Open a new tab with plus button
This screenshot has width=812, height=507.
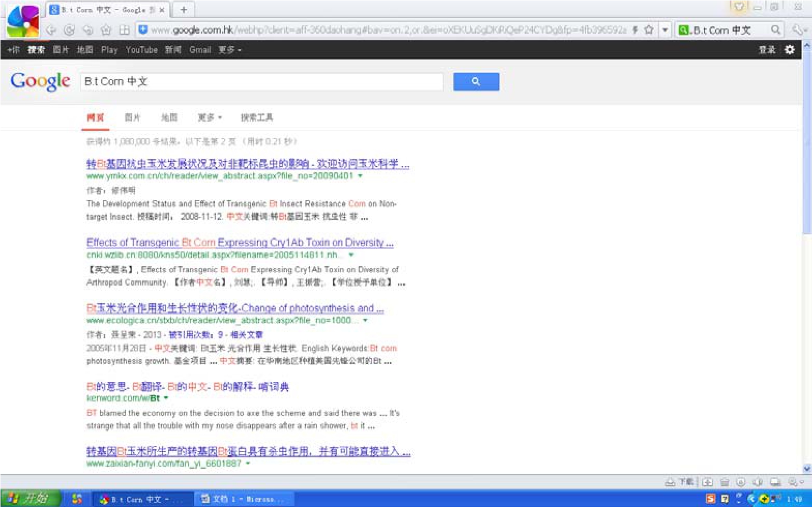[183, 9]
